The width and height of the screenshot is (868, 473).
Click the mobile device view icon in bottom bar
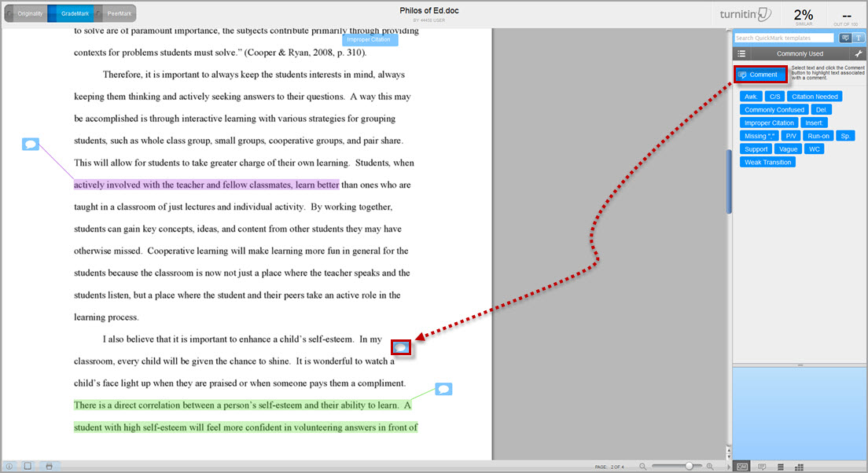pos(28,467)
